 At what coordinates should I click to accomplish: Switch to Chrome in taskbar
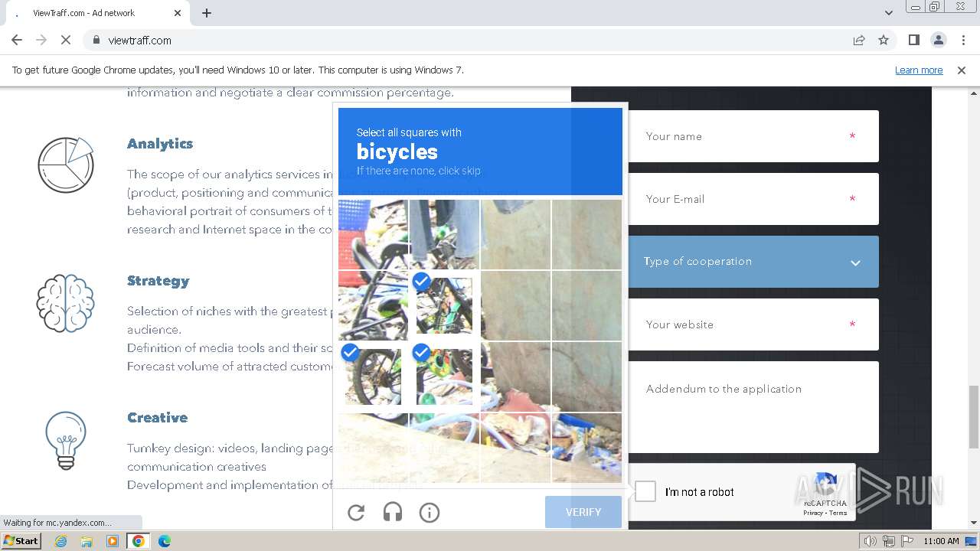pyautogui.click(x=139, y=541)
